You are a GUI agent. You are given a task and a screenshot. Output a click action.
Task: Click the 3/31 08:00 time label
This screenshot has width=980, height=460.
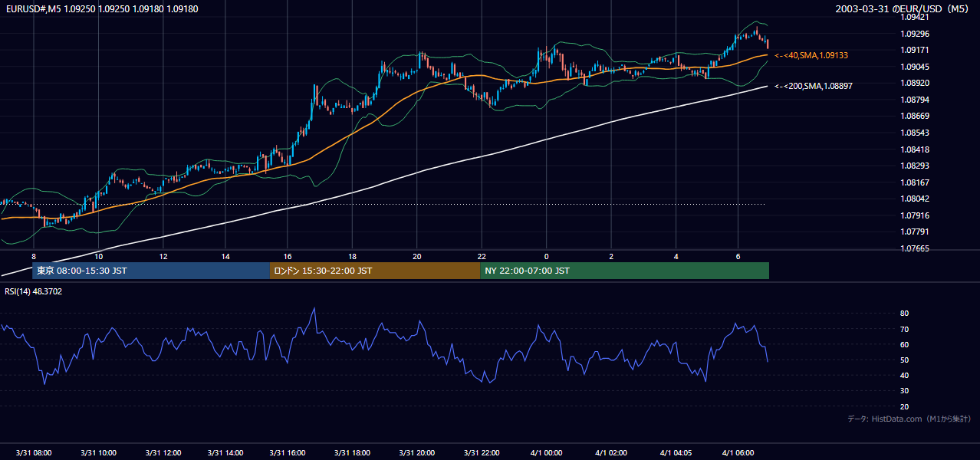point(34,453)
